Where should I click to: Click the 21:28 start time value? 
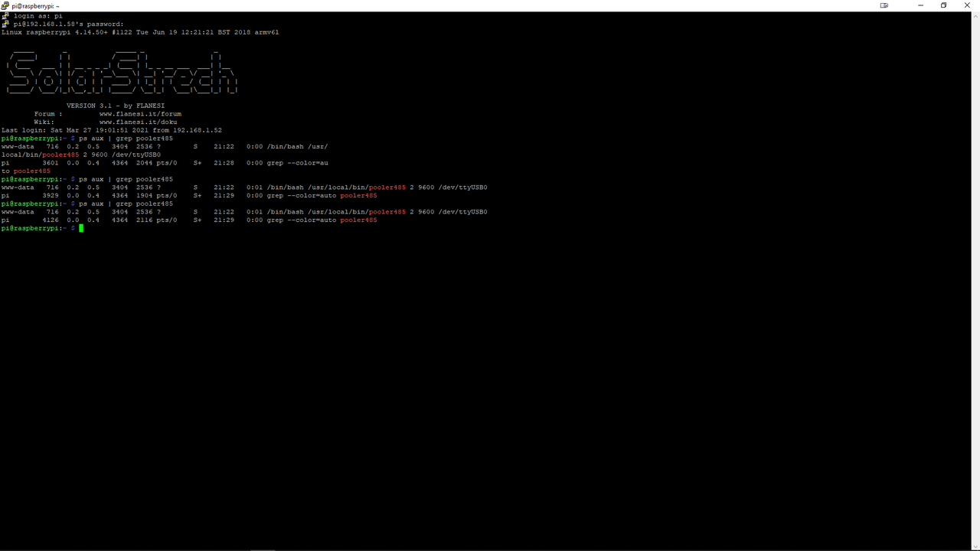tap(224, 163)
